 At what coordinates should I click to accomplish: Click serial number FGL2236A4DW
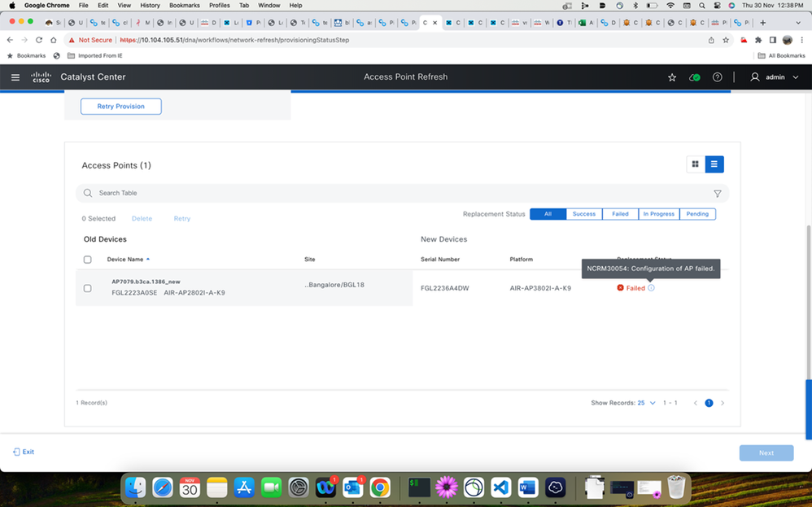pos(445,288)
